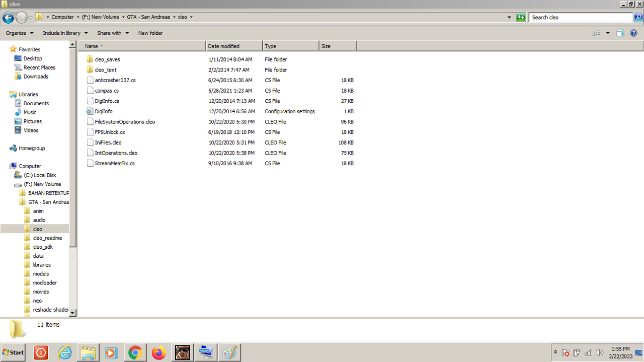Open Firefox from taskbar
Viewport: 644px width, 362px height.
pyautogui.click(x=158, y=353)
